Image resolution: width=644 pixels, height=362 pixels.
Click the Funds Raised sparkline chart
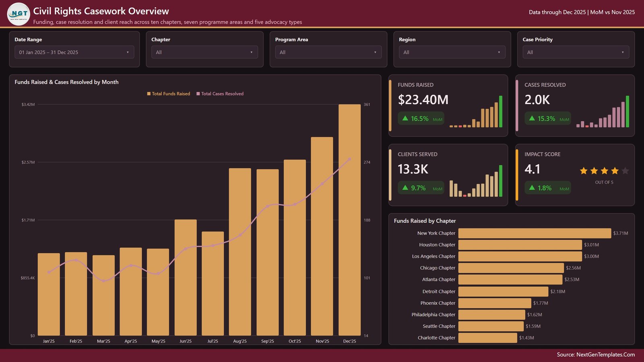[x=476, y=111]
